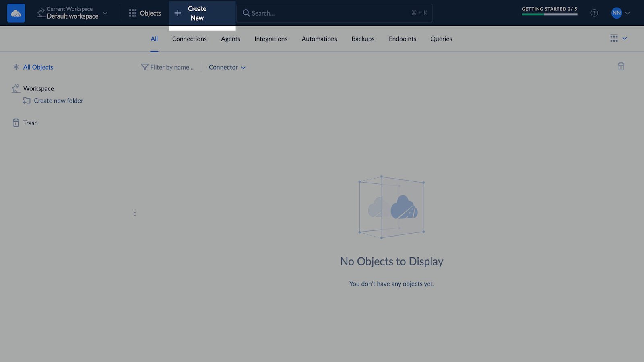The image size is (644, 362).
Task: Click the NN user avatar
Action: [616, 13]
